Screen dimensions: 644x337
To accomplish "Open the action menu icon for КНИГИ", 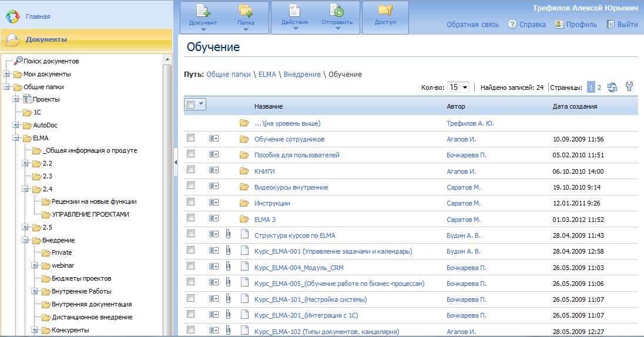I will (214, 171).
